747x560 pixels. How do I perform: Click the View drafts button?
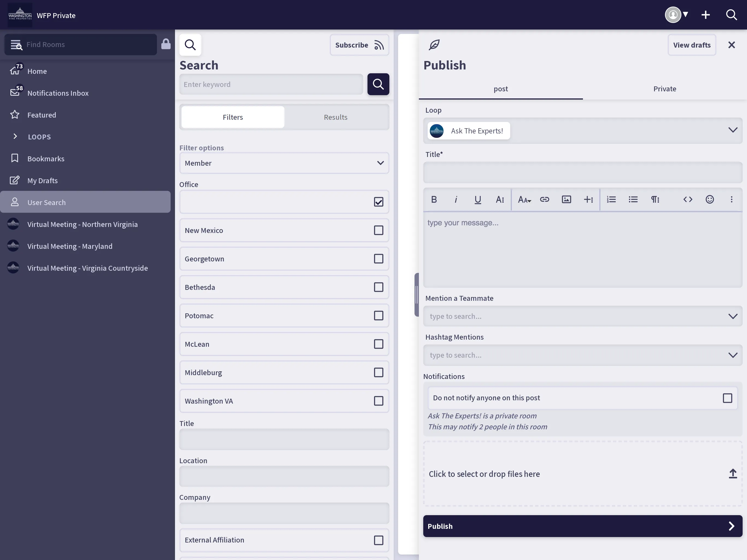tap(692, 44)
